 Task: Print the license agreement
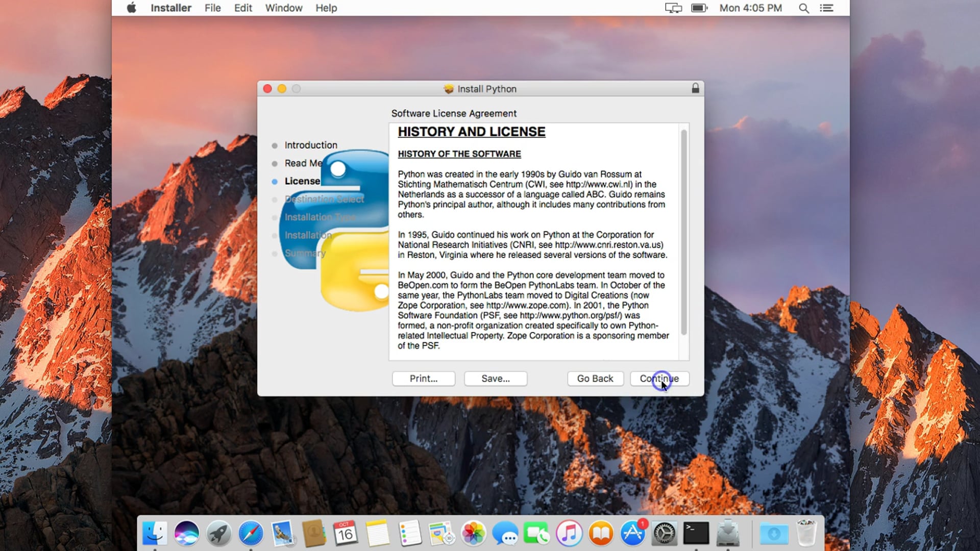point(423,379)
